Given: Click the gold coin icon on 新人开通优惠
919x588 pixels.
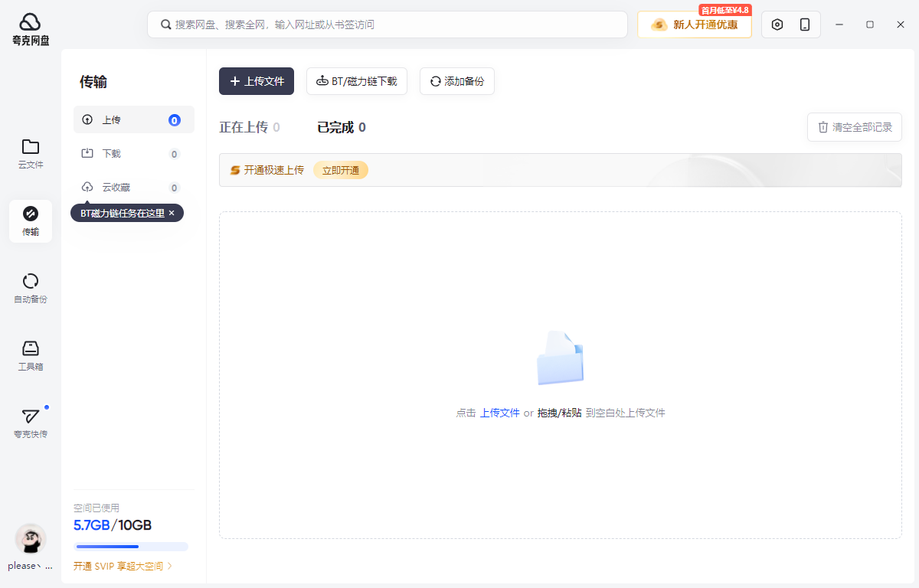Looking at the screenshot, I should [659, 24].
